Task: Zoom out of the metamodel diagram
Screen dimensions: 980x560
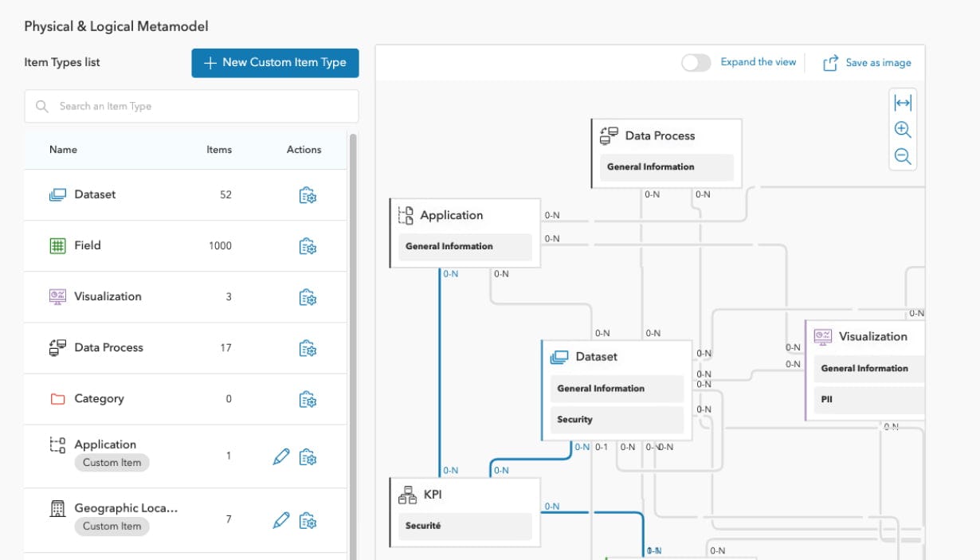Action: point(902,156)
